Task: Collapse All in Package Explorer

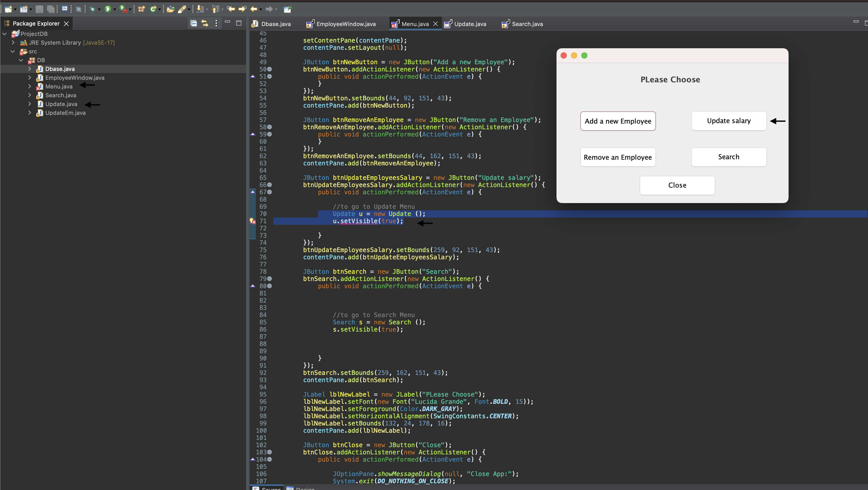Action: 193,23
